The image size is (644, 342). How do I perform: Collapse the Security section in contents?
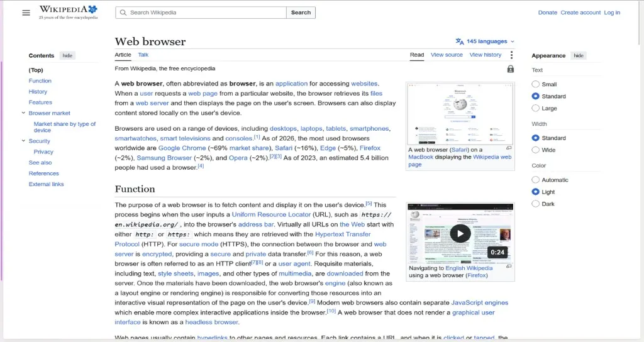[x=23, y=141]
